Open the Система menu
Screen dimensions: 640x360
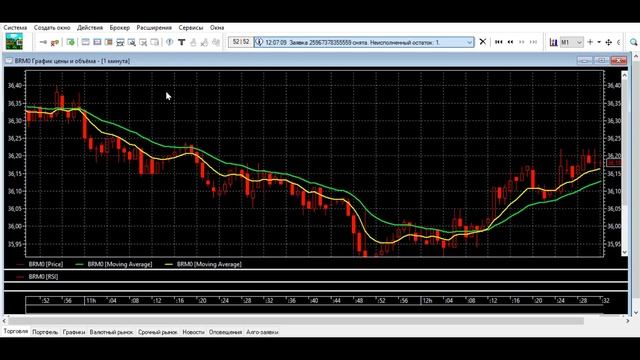click(x=16, y=27)
